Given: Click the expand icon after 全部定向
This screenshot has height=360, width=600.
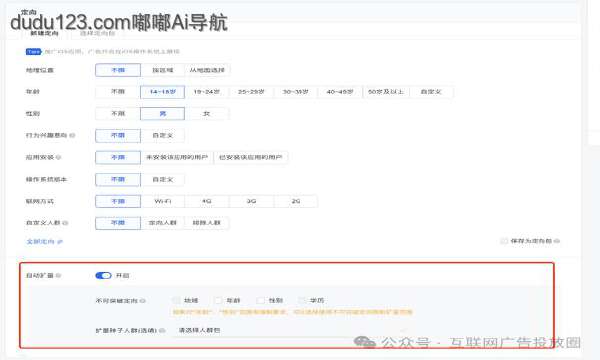Looking at the screenshot, I should tap(60, 242).
